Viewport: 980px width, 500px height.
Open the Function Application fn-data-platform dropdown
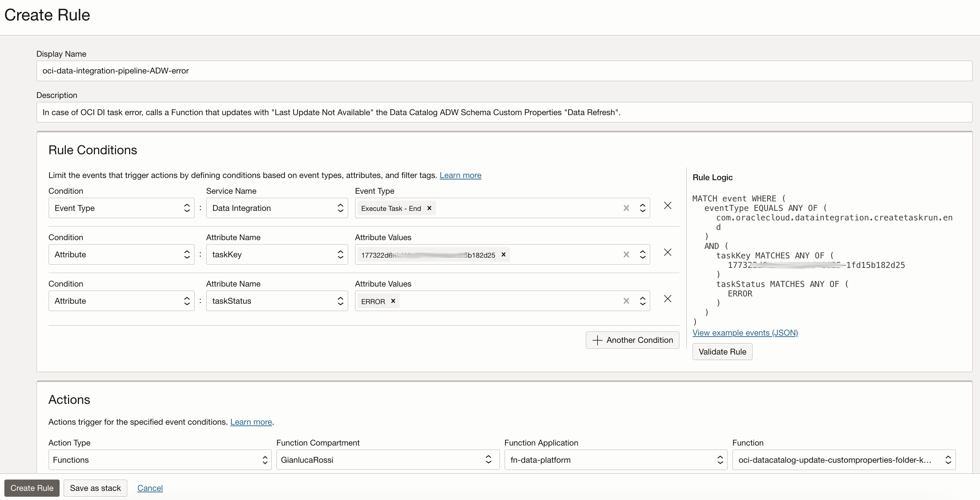click(x=616, y=460)
